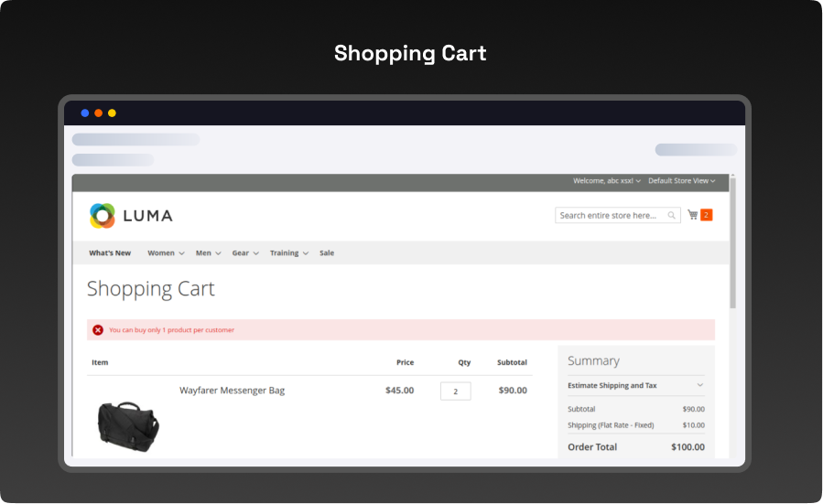Open the Wayfarer Messenger Bag product link
The width and height of the screenshot is (823, 504).
pos(232,391)
